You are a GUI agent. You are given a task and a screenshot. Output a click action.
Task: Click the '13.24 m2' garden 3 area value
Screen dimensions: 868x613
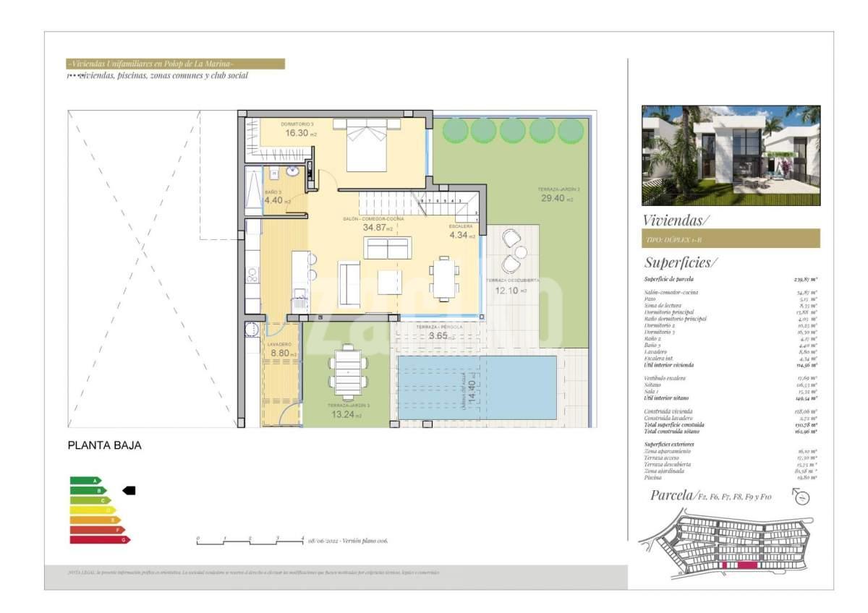pyautogui.click(x=348, y=415)
